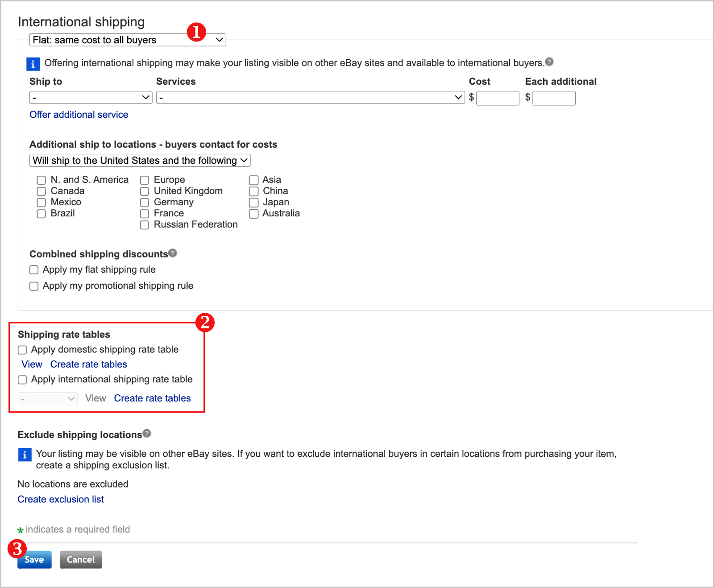The width and height of the screenshot is (714, 588).
Task: Check Apply domestic shipping rate table
Action: 22,350
